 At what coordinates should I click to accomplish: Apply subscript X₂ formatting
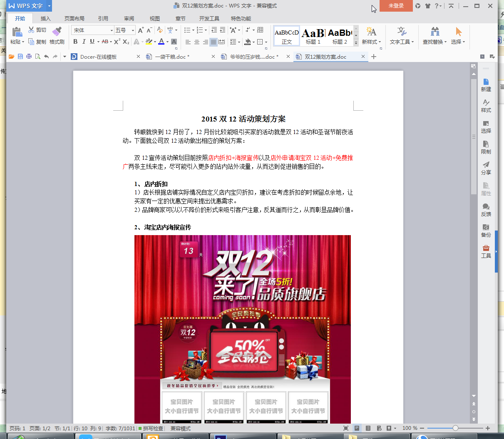click(126, 42)
